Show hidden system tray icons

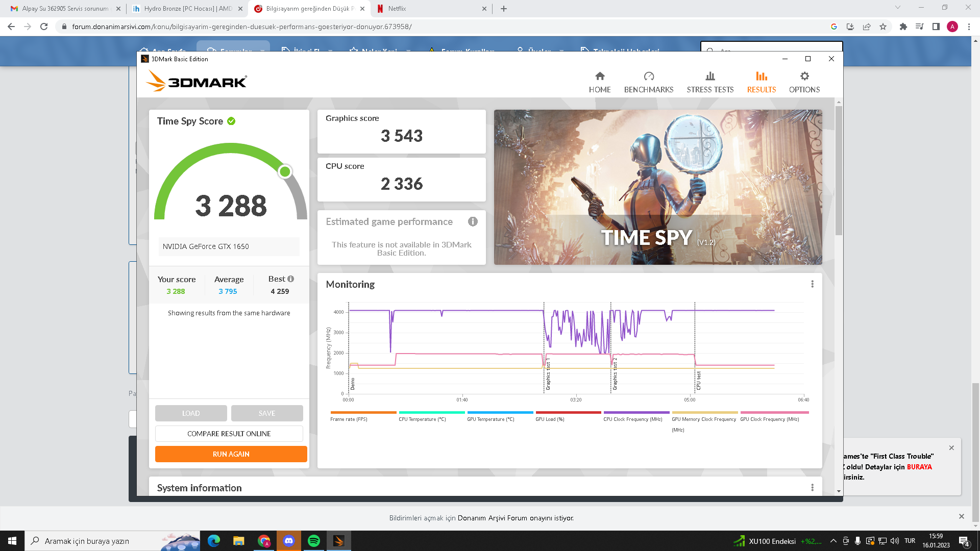point(834,541)
